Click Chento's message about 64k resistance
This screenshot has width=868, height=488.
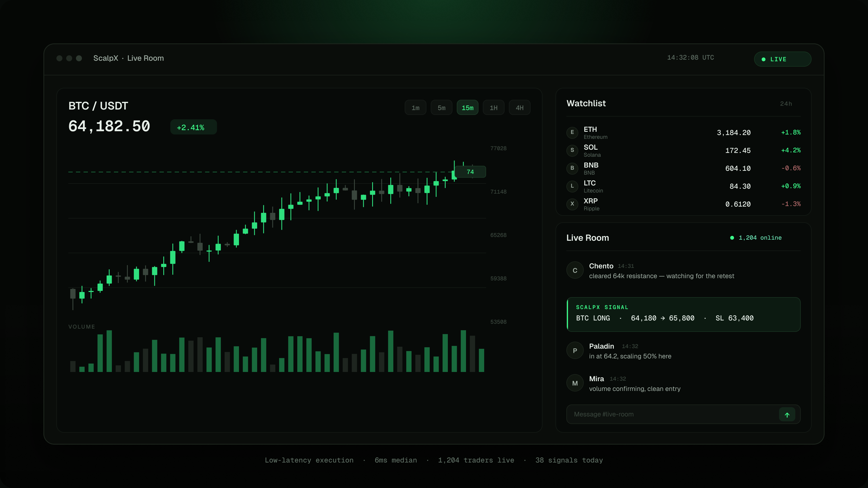coord(662,276)
